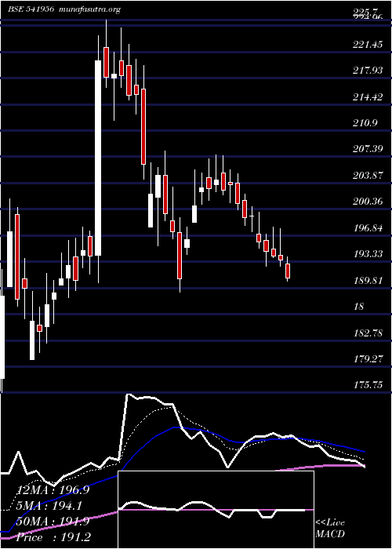Click the 12MA : 196.9 legend entry
Viewport: 392px width, 549px height.
[53, 490]
